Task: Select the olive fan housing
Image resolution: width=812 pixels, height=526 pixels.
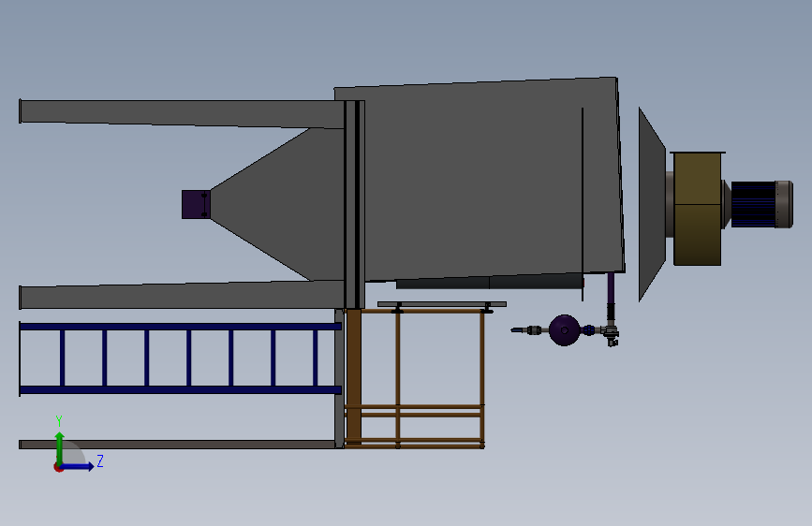Action: point(697,209)
